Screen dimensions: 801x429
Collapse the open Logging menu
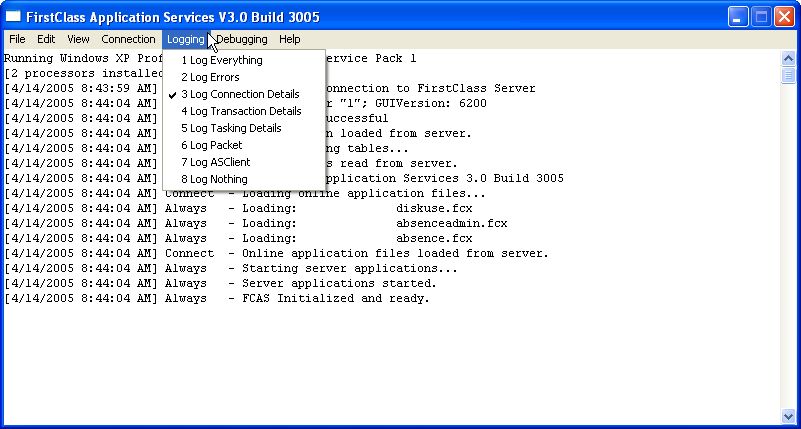186,39
